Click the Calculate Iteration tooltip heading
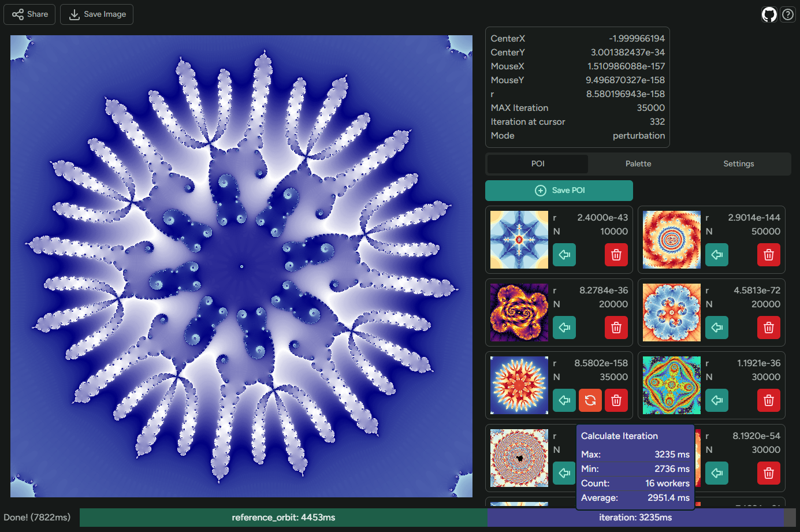The height and width of the screenshot is (532, 800). click(619, 436)
